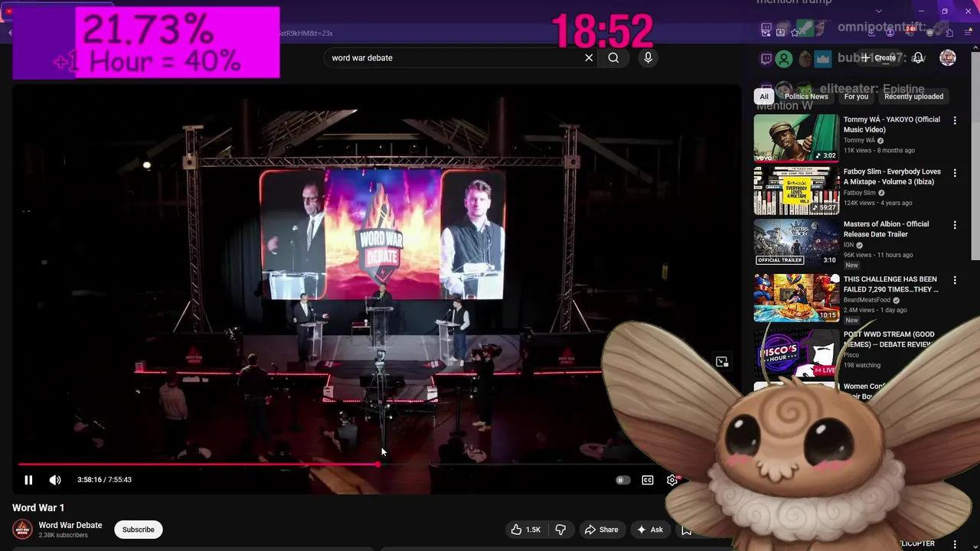The width and height of the screenshot is (980, 551).
Task: Open the browser extensions puzzle icon
Action: (x=949, y=31)
